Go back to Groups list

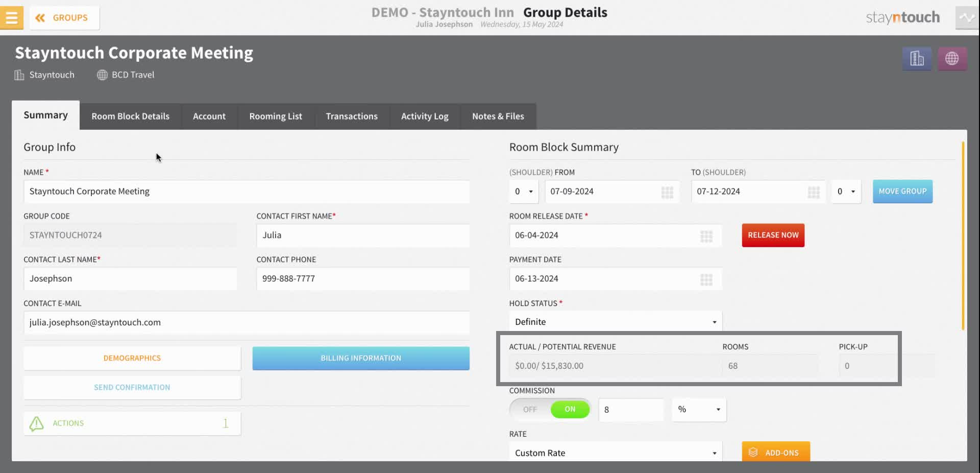(64, 18)
